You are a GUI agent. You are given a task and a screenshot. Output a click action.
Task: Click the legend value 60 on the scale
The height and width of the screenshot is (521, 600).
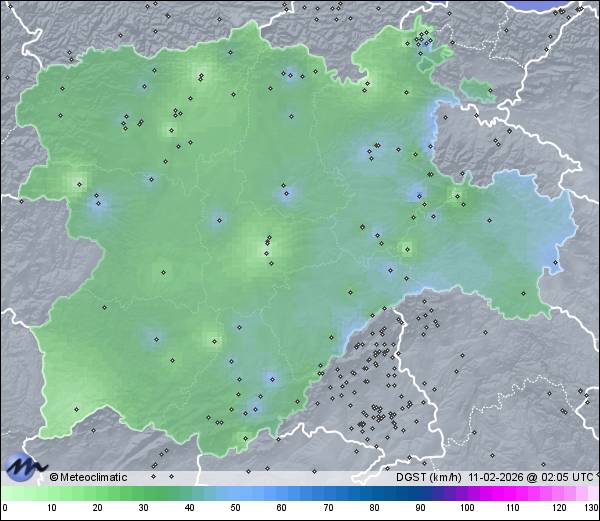(282, 509)
